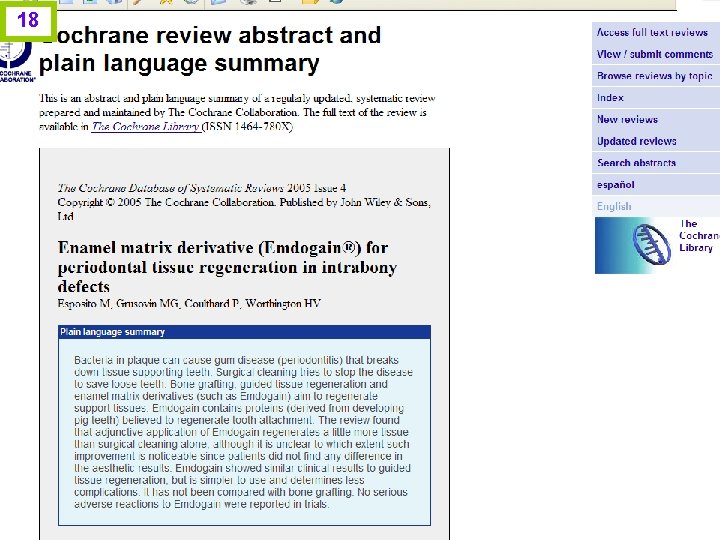
Task: Follow The Cochrane Library hyperlink in the intro
Action: tap(146, 127)
